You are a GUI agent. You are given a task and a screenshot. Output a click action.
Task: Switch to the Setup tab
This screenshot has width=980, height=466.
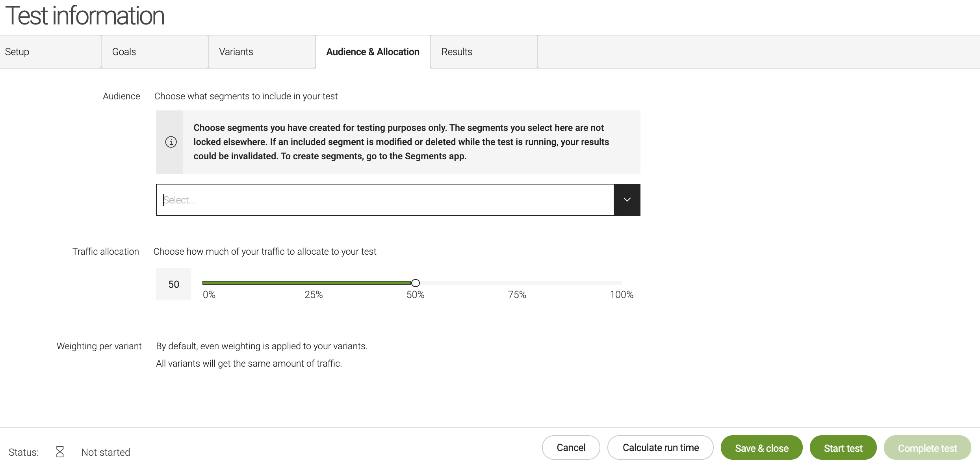click(17, 51)
